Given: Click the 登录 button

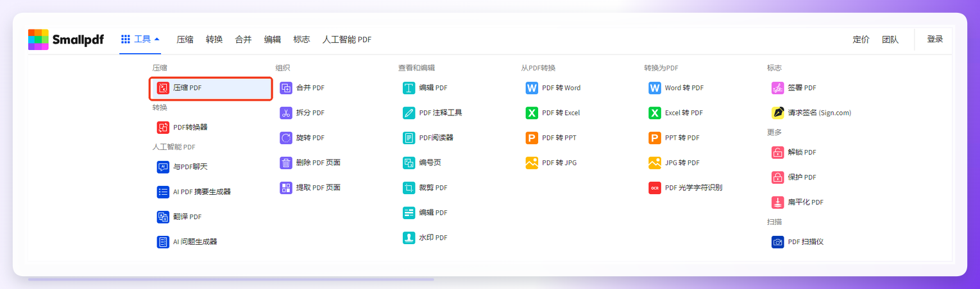Looking at the screenshot, I should click(x=935, y=39).
